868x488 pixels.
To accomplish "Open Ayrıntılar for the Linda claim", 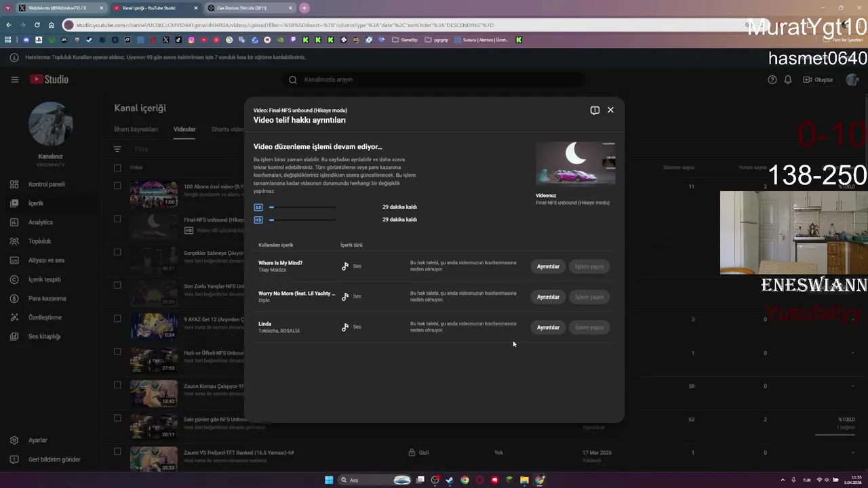I will point(548,327).
